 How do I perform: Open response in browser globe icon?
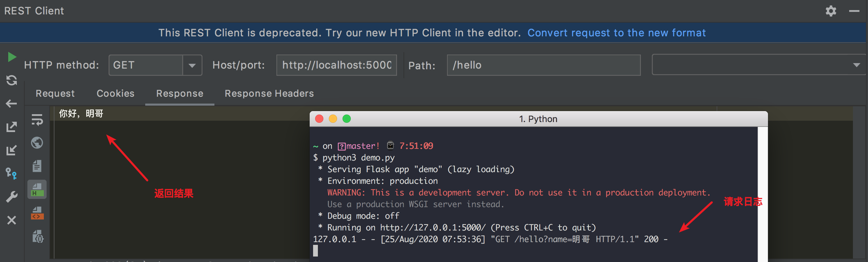pos(37,143)
